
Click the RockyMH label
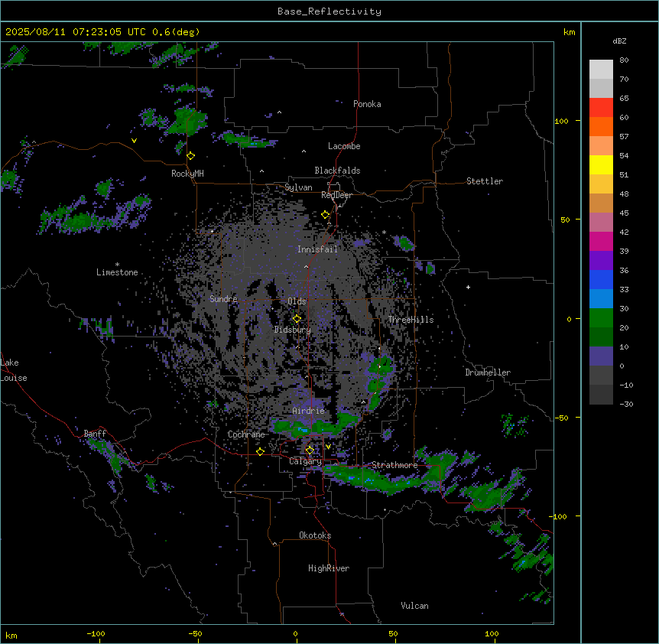187,174
